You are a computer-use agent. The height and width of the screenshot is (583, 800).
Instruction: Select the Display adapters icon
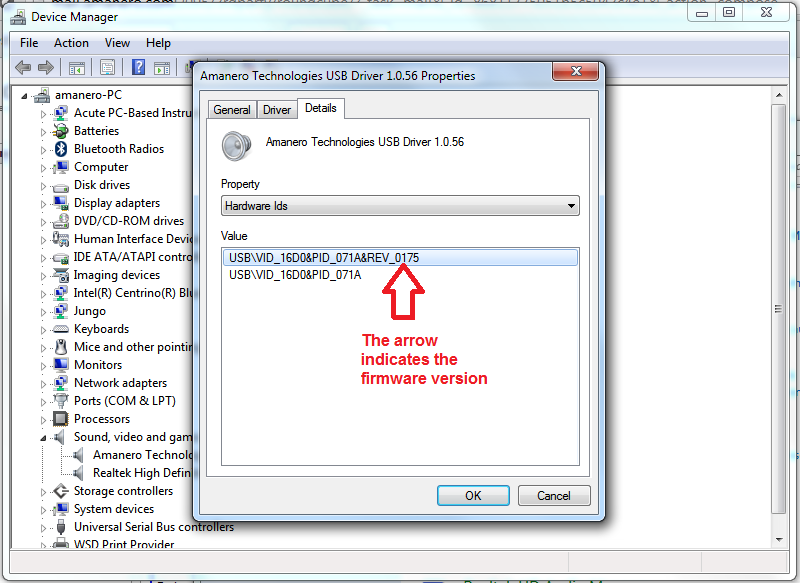pyautogui.click(x=61, y=203)
